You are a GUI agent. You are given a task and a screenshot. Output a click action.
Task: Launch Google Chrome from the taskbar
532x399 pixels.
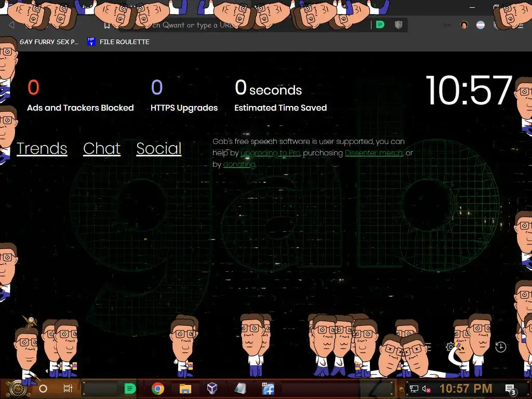coord(158,389)
